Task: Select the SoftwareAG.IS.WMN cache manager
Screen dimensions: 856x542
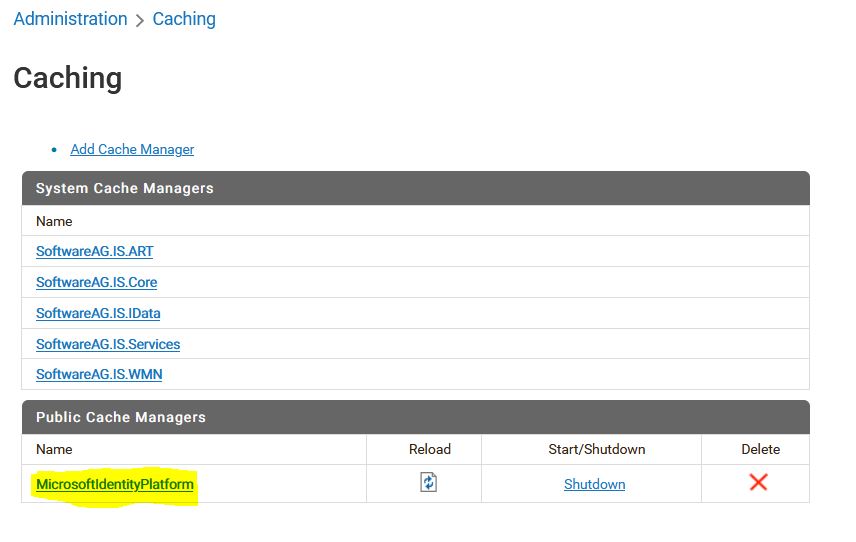Action: (x=99, y=374)
